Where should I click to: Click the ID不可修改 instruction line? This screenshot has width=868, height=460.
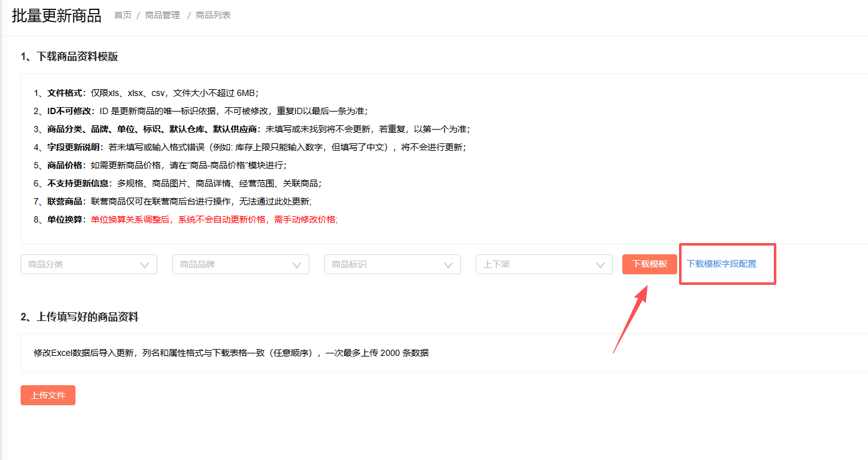point(201,111)
